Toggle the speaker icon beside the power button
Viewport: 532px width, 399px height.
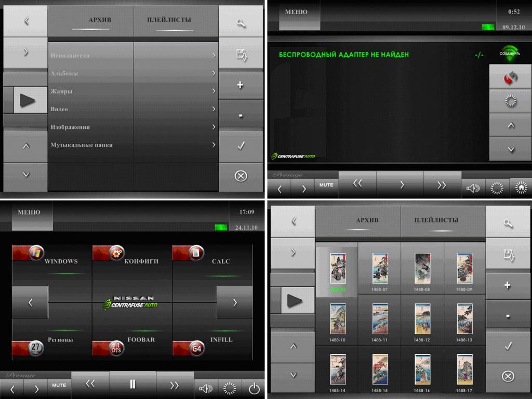click(206, 388)
